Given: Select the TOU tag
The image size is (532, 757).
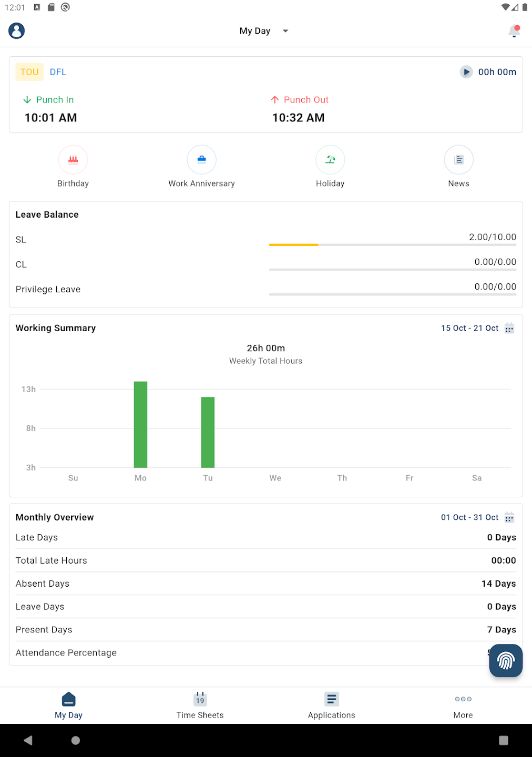Looking at the screenshot, I should tap(29, 72).
